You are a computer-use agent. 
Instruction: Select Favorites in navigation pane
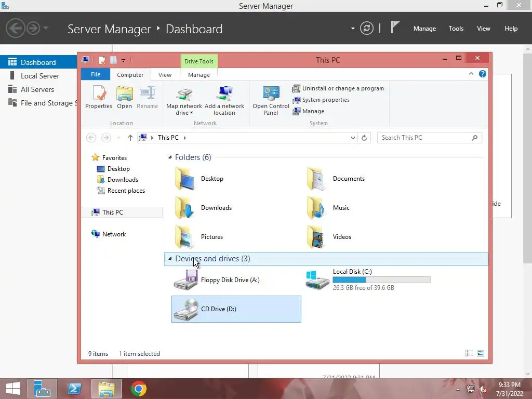(x=114, y=158)
